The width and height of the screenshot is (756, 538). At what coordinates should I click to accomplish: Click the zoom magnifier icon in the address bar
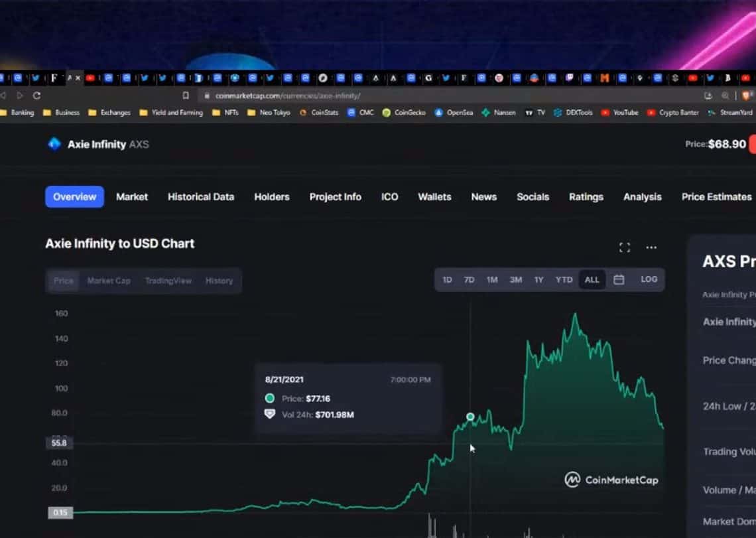pos(725,96)
